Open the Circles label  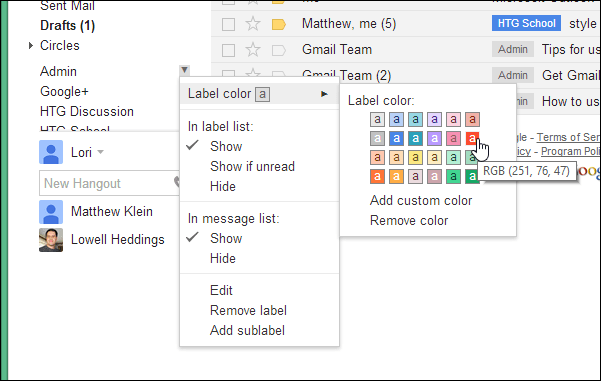(x=60, y=46)
